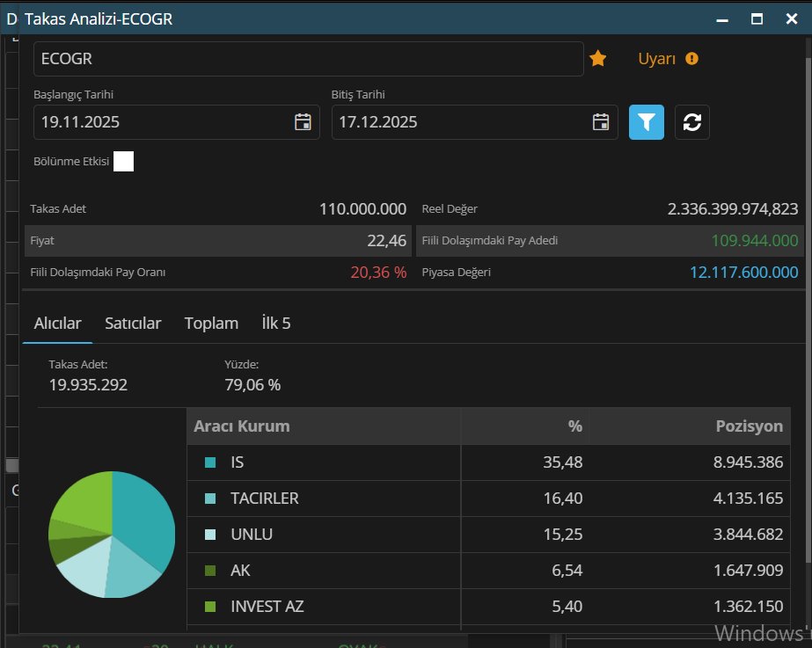This screenshot has width=812, height=648.
Task: Select the INVEST AZ broker name
Action: coord(267,606)
